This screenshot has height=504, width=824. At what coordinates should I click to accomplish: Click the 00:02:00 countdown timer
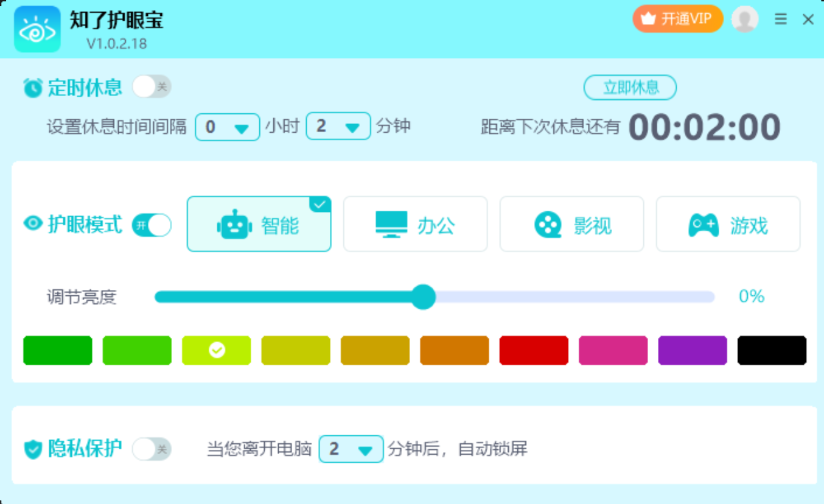[x=704, y=127]
